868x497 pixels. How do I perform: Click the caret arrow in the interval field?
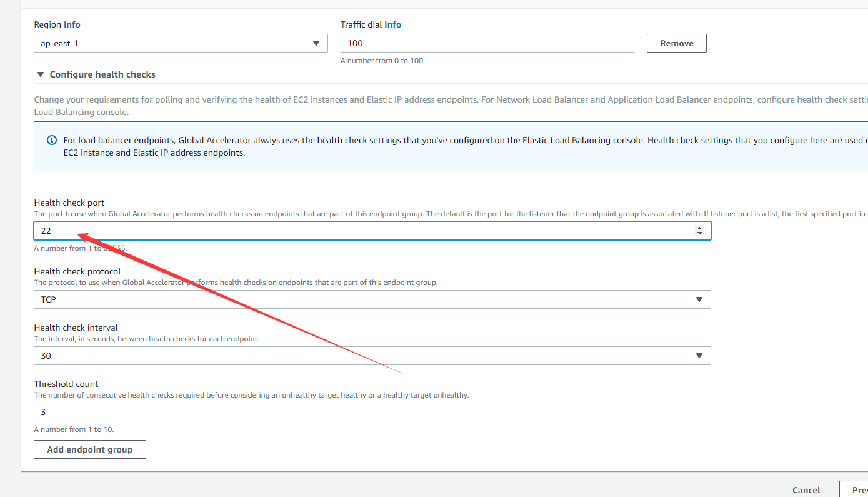click(x=699, y=356)
